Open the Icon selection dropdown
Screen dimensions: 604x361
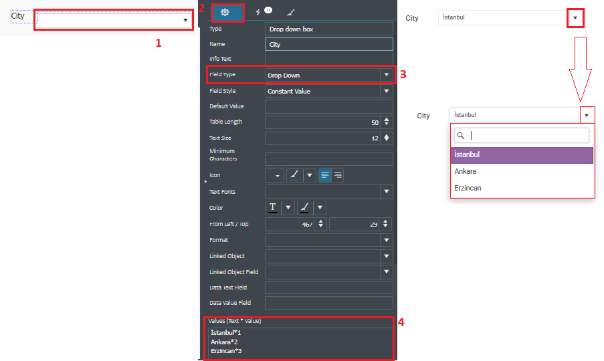tap(275, 176)
